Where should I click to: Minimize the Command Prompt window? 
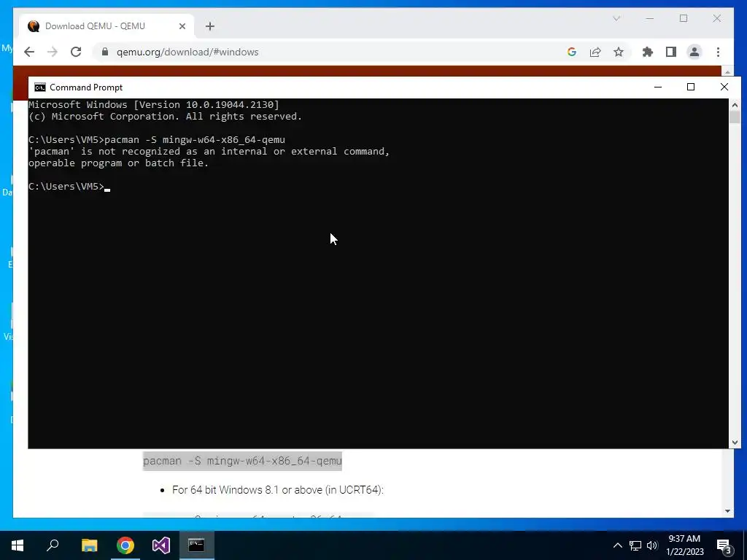click(658, 87)
